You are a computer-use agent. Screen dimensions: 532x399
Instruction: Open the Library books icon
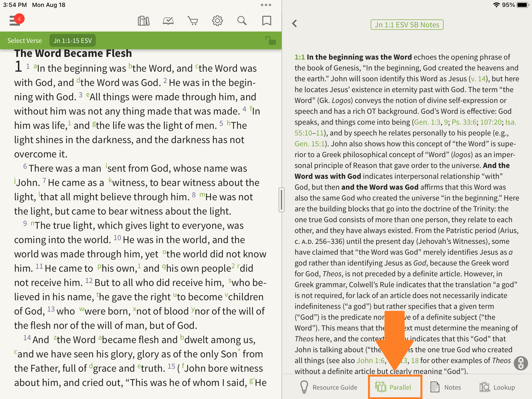tap(144, 21)
